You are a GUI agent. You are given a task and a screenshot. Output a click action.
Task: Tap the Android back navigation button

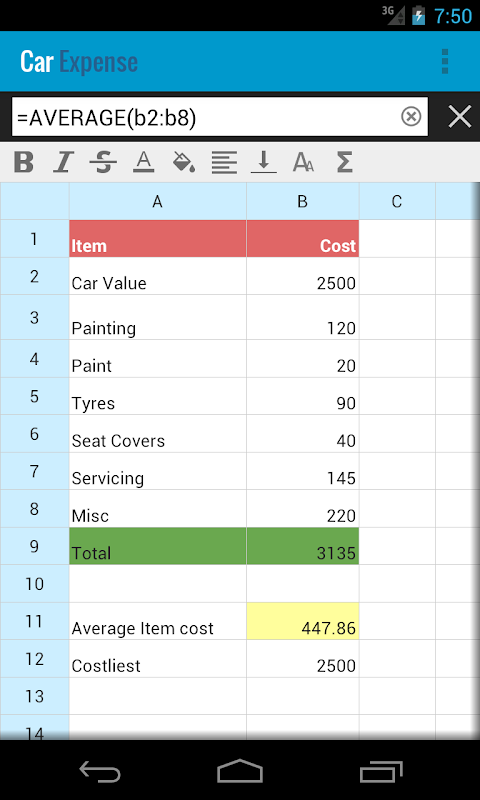(x=100, y=770)
